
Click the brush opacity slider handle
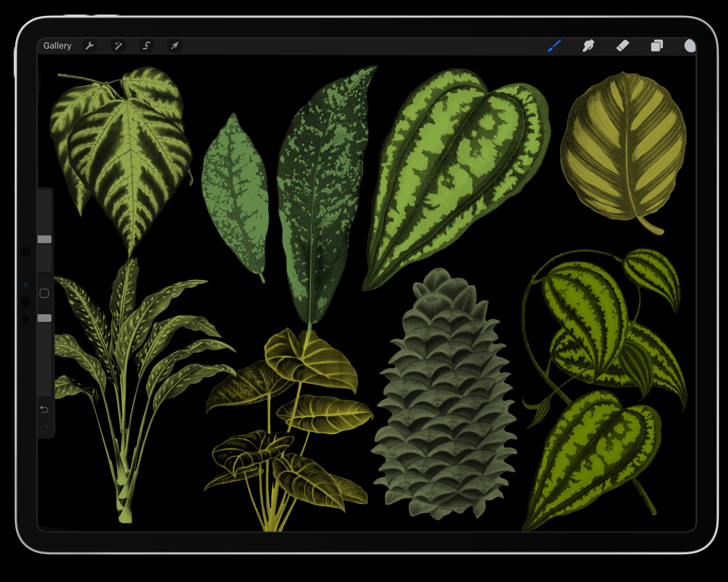[44, 318]
